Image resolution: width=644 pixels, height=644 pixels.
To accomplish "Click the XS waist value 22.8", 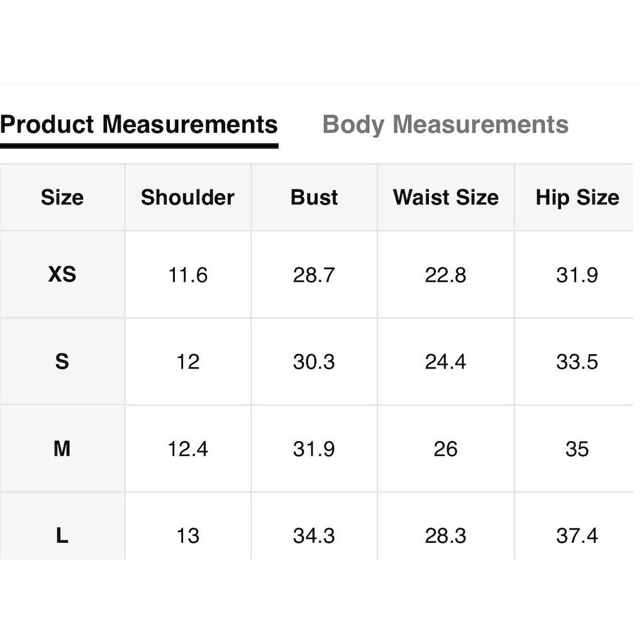I will pyautogui.click(x=446, y=275).
